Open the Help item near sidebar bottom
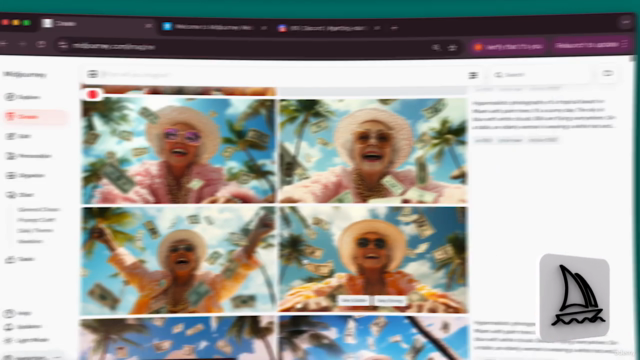Screen dimensions: 640x360 pyautogui.click(x=18, y=313)
